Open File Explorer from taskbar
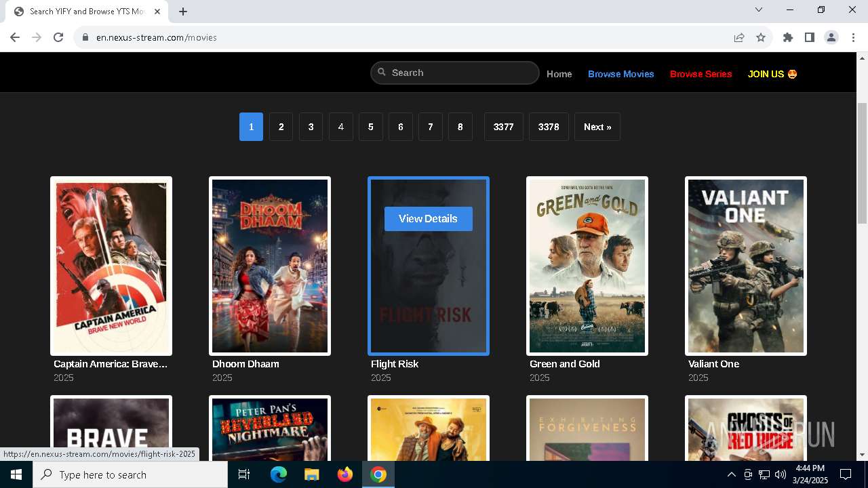This screenshot has width=868, height=488. pyautogui.click(x=311, y=474)
